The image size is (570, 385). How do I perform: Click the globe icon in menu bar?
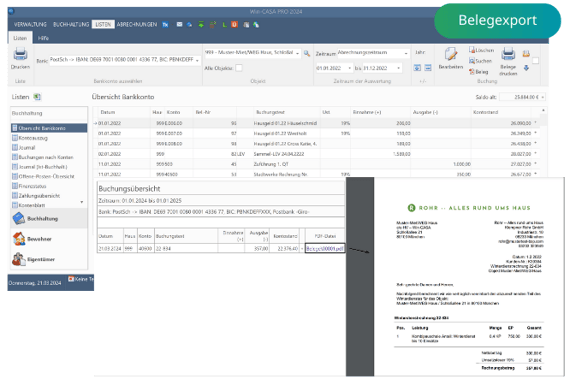click(x=256, y=25)
